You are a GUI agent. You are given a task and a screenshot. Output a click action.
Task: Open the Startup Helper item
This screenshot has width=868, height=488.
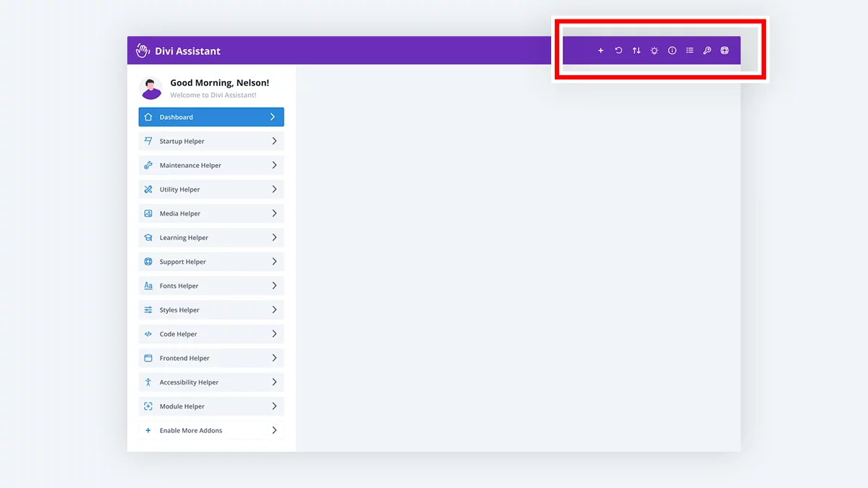[211, 141]
